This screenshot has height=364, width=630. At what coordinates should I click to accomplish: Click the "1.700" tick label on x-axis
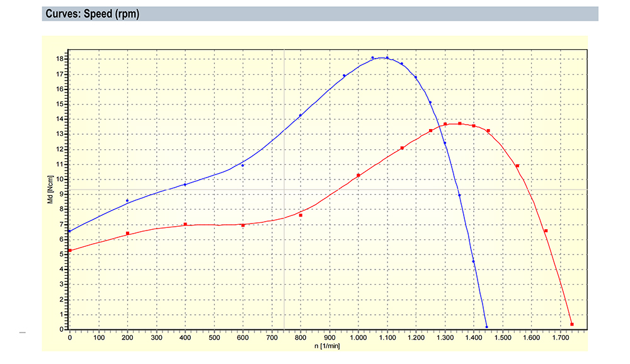[560, 338]
